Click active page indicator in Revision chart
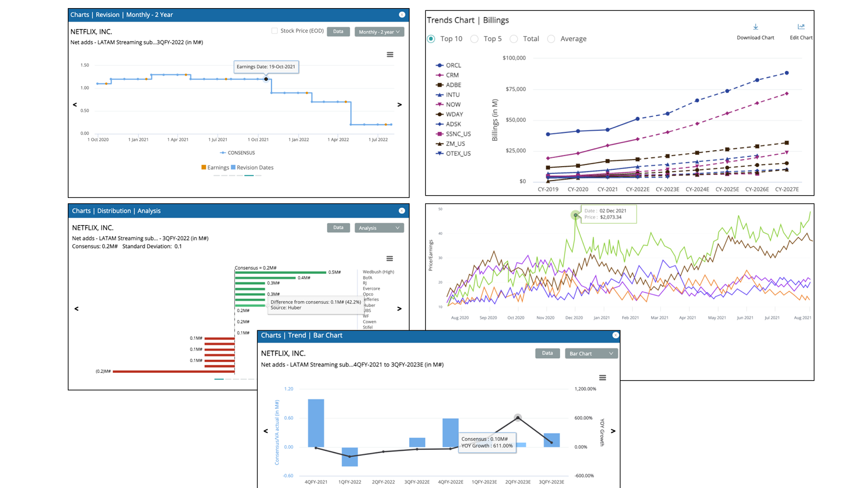The width and height of the screenshot is (868, 488). (249, 176)
